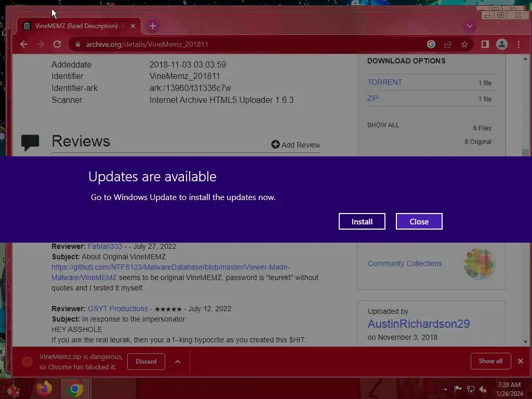Show hidden tray icons arrow
This screenshot has width=532, height=399.
pyautogui.click(x=445, y=389)
